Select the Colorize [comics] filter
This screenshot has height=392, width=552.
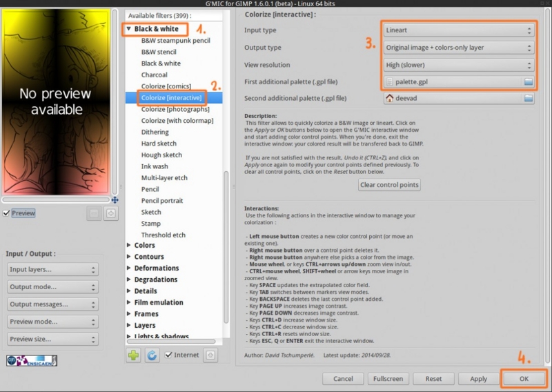tap(166, 86)
